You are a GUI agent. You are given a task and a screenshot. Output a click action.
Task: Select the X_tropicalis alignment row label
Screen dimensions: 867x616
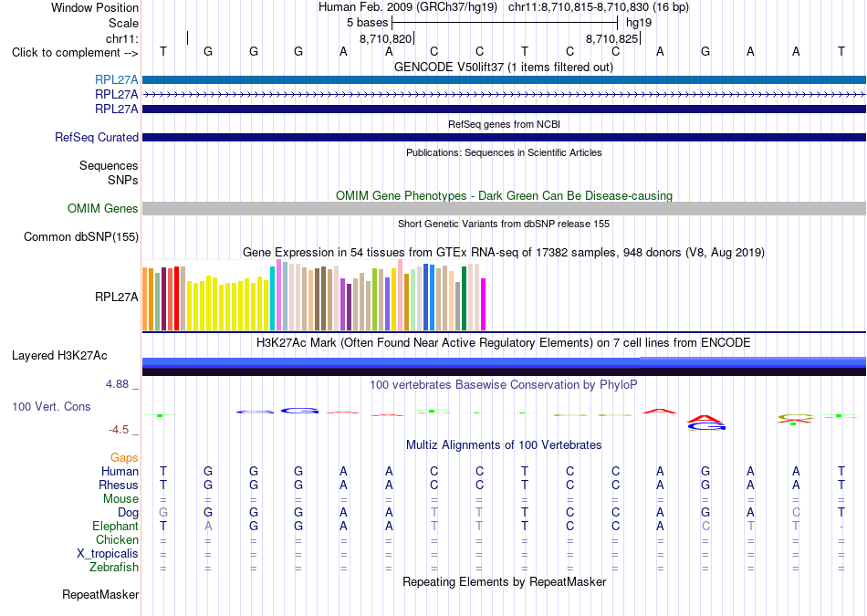pyautogui.click(x=108, y=554)
